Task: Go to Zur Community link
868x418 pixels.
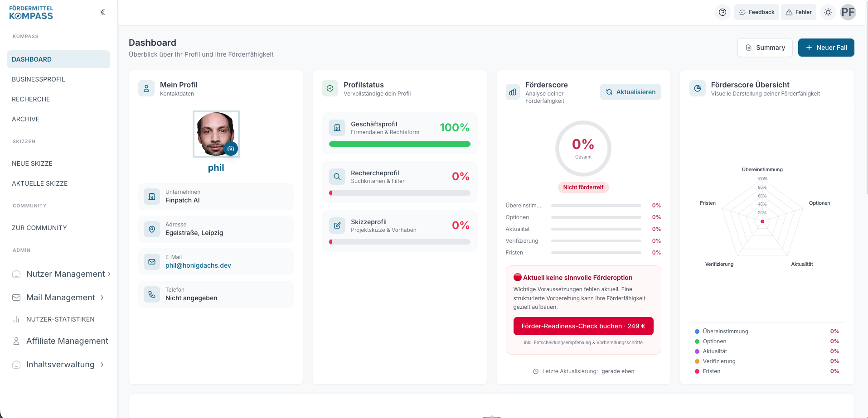Action: 58,228
